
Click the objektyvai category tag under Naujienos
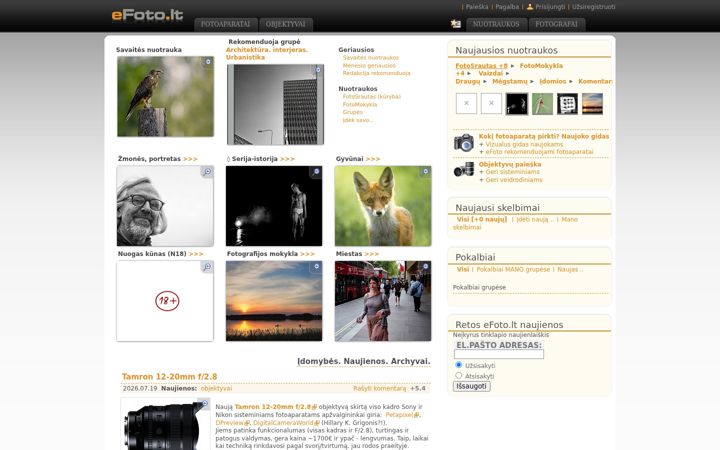tap(216, 388)
